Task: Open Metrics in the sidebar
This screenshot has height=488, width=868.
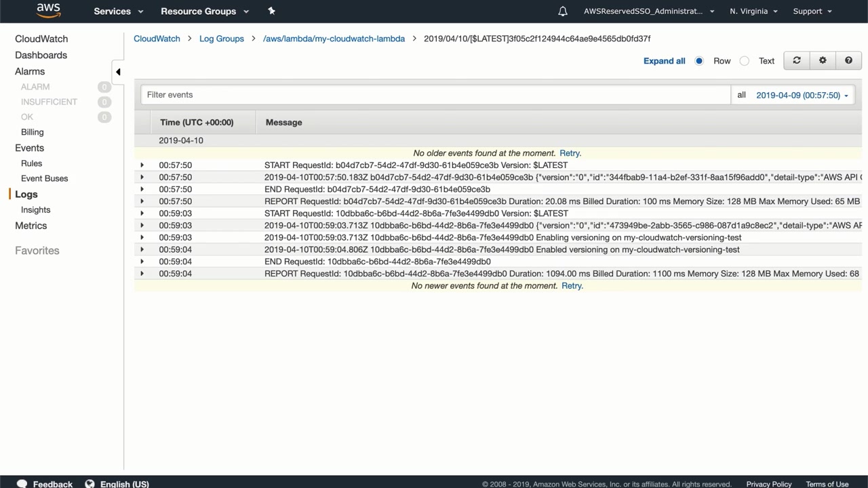Action: [x=31, y=226]
